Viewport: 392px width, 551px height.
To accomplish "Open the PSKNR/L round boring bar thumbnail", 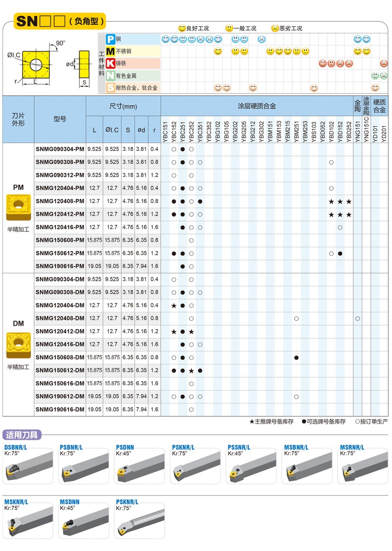I will (139, 519).
